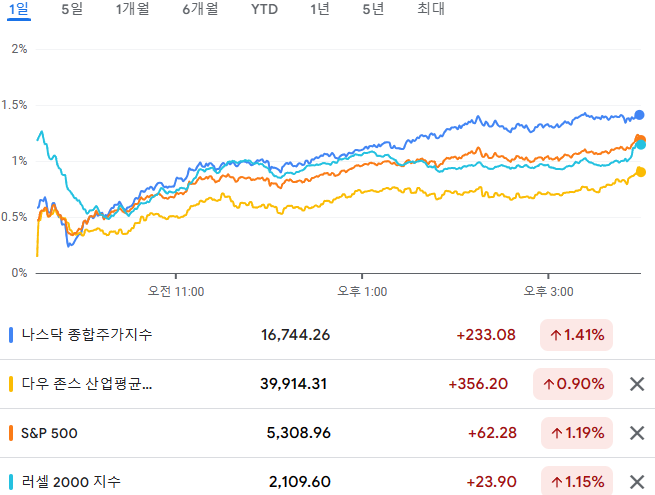The height and width of the screenshot is (495, 655).
Task: Open the 나스닥 종합주가지수 row
Action: (328, 335)
